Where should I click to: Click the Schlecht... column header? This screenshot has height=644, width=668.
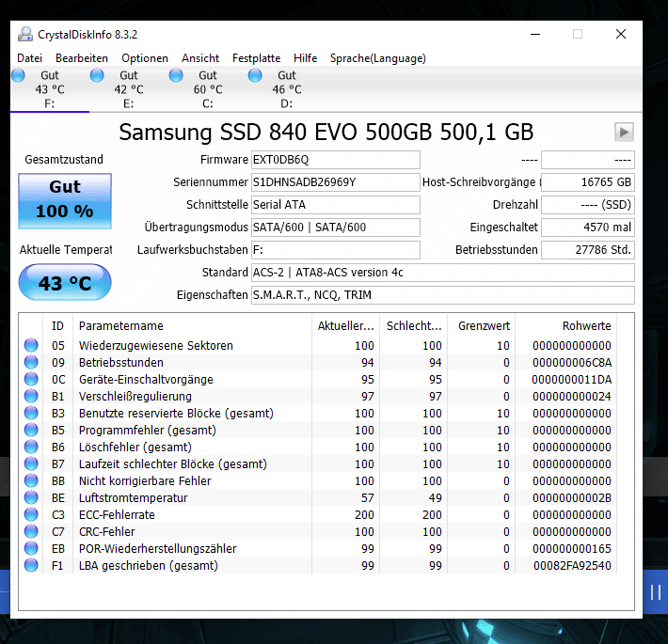coord(414,326)
